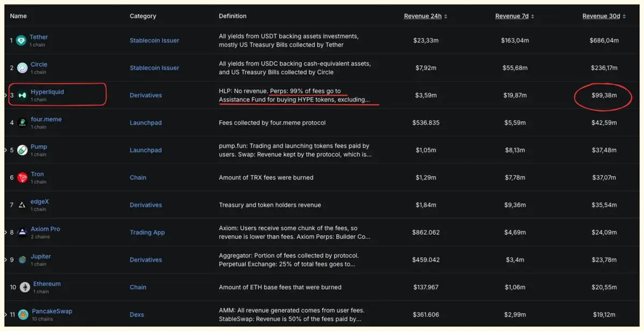The image size is (644, 331).
Task: Open Derivatives category in edgeX row
Action: [x=146, y=205]
